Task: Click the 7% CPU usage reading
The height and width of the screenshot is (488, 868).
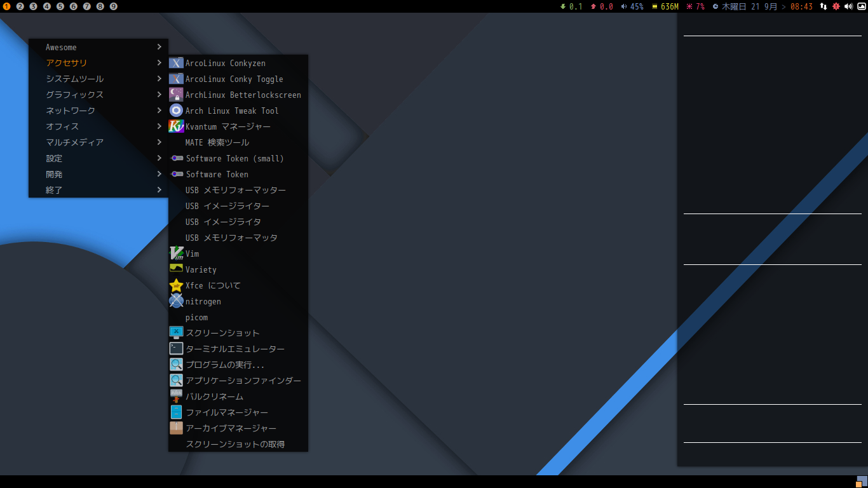Action: click(x=700, y=6)
